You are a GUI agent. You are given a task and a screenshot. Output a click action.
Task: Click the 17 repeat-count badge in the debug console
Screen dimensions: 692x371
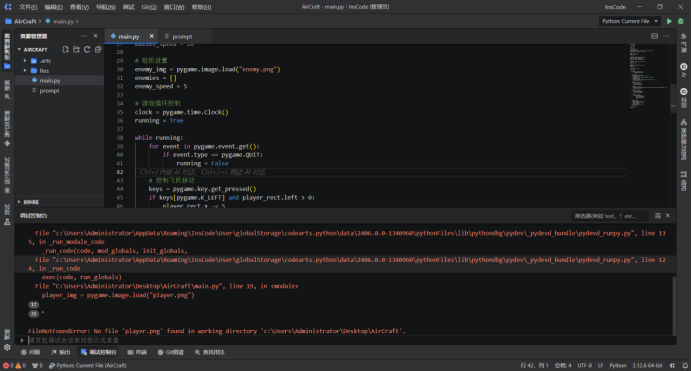click(x=34, y=305)
